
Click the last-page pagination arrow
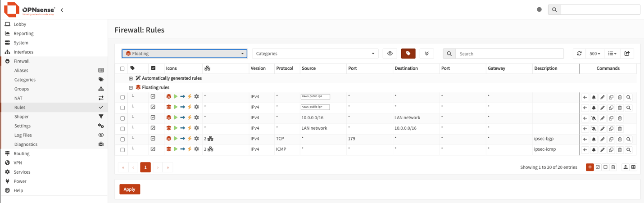coord(168,167)
